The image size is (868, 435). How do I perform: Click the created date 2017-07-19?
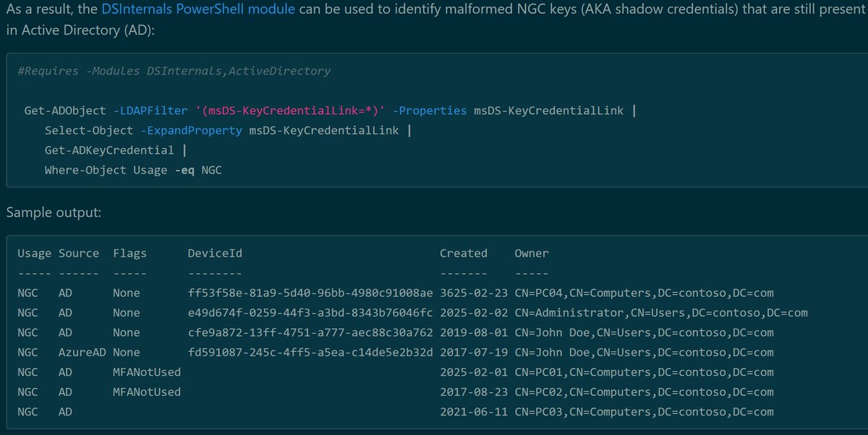474,353
